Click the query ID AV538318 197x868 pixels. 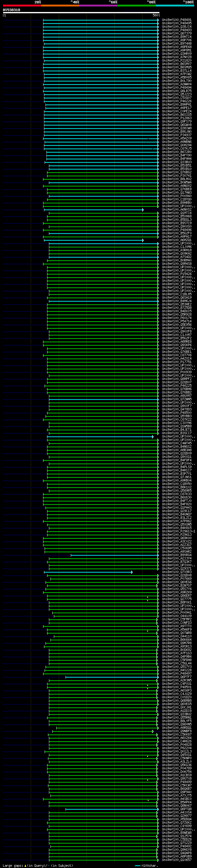pos(11,10)
